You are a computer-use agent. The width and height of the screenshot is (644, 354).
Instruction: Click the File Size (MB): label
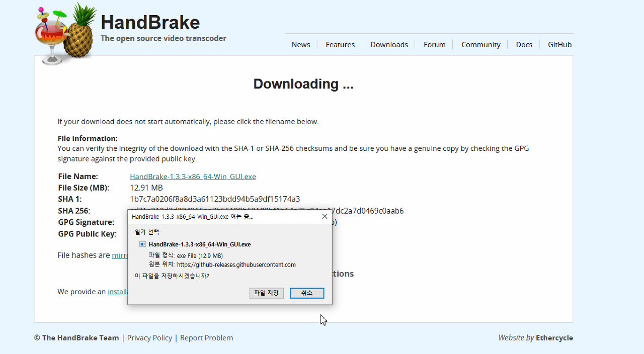pos(84,188)
